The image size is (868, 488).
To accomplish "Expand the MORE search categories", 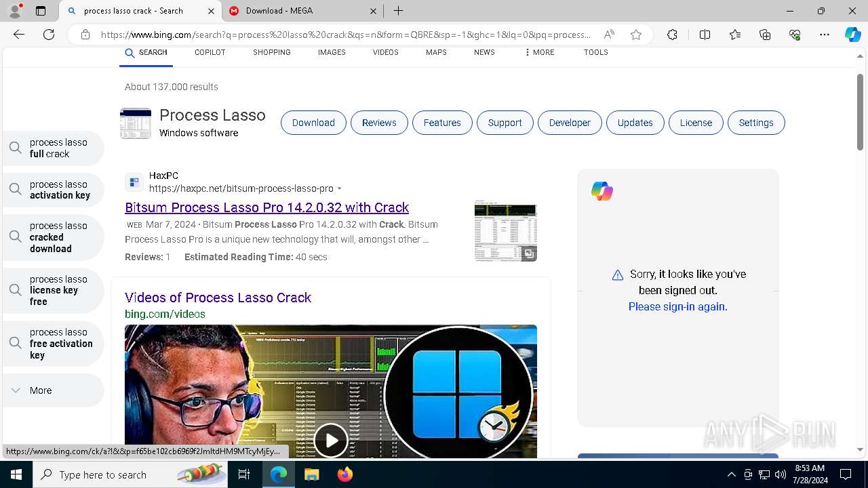I will [539, 53].
